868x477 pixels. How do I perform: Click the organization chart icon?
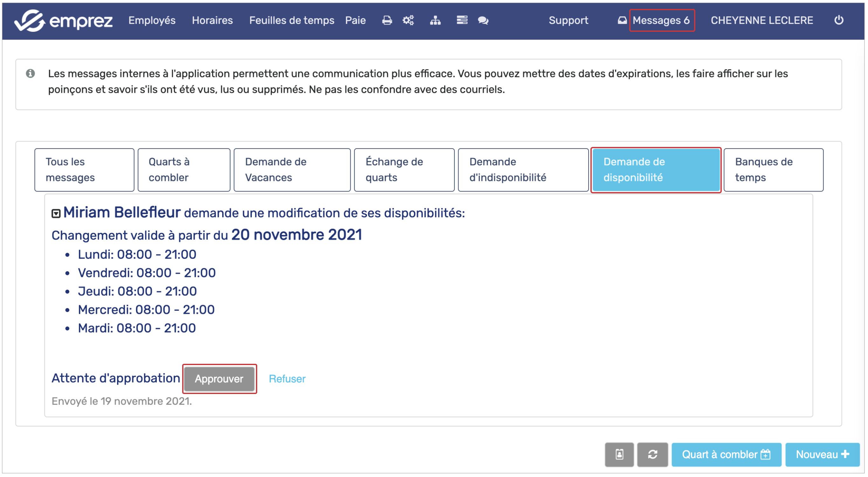point(435,21)
